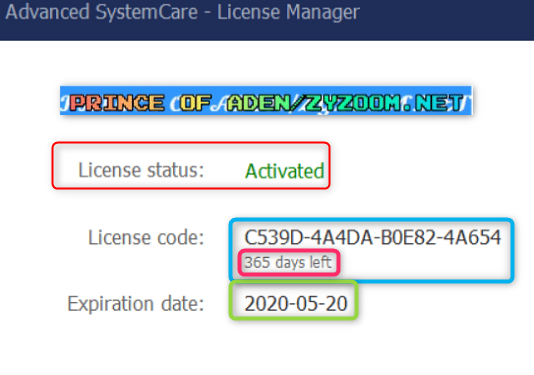Click the 'License code:' label
The height and width of the screenshot is (375, 534).
click(146, 237)
